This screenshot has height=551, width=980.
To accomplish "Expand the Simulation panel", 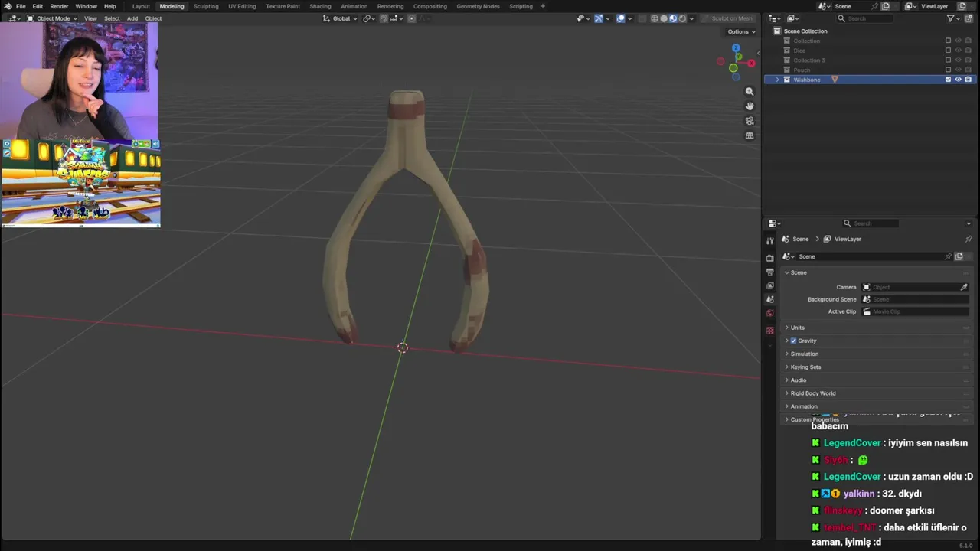I will point(804,354).
